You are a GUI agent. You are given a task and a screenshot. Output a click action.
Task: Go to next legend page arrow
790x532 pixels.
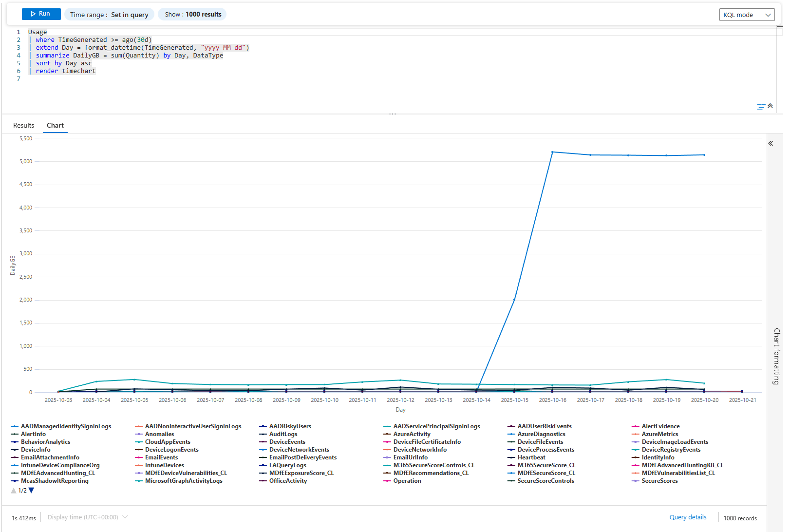32,491
